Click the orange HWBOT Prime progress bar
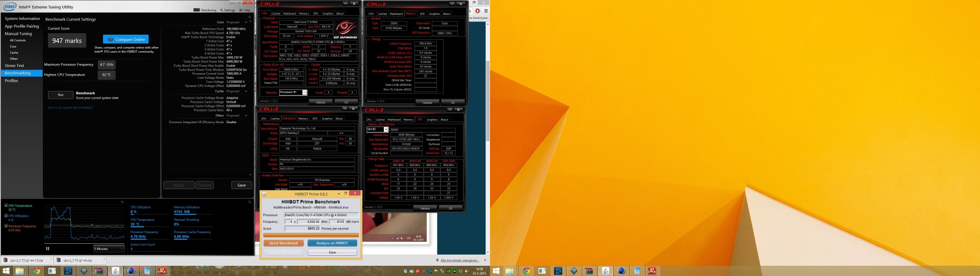 (x=311, y=235)
